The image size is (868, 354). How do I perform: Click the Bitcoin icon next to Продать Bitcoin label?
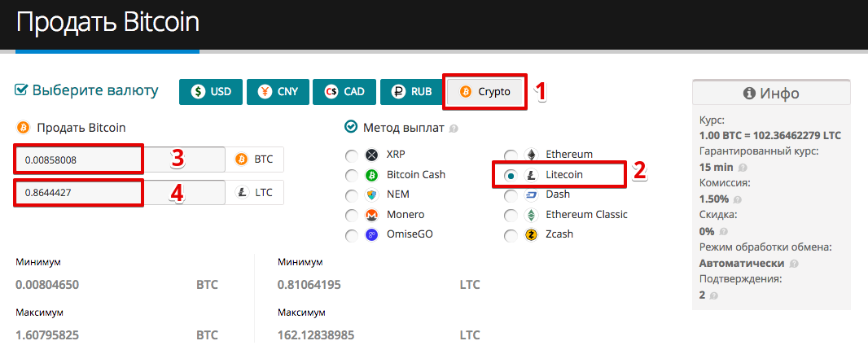click(x=24, y=128)
